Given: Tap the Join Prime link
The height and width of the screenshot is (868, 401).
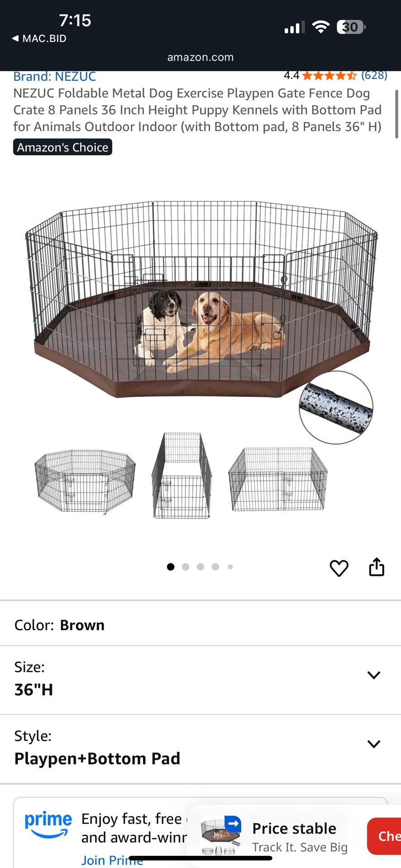Looking at the screenshot, I should (x=112, y=860).
